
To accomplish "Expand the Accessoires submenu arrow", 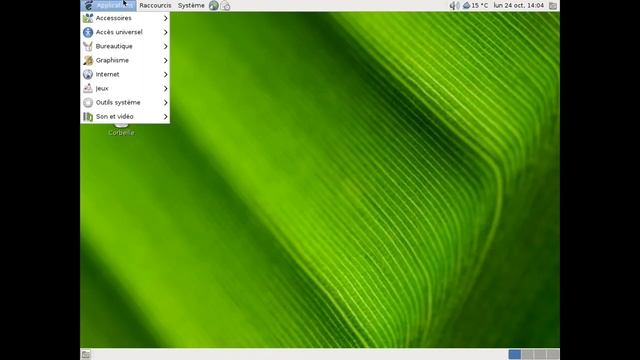I will 165,18.
